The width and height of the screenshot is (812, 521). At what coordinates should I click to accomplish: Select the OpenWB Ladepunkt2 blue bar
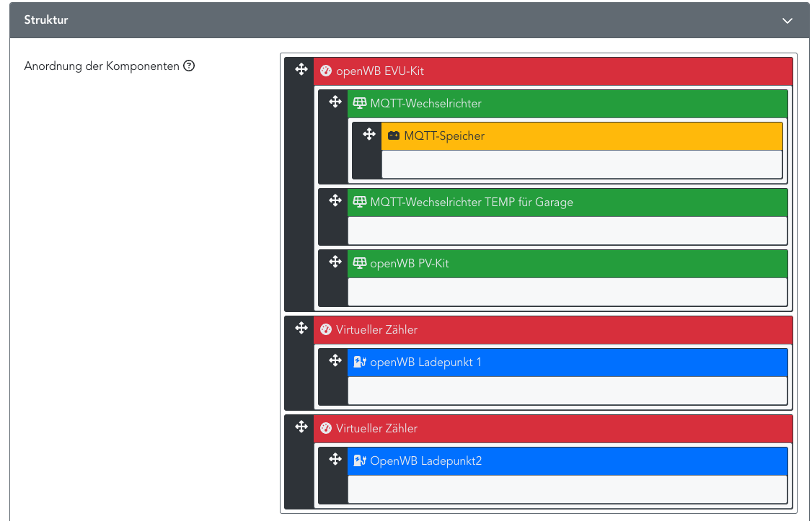click(568, 461)
